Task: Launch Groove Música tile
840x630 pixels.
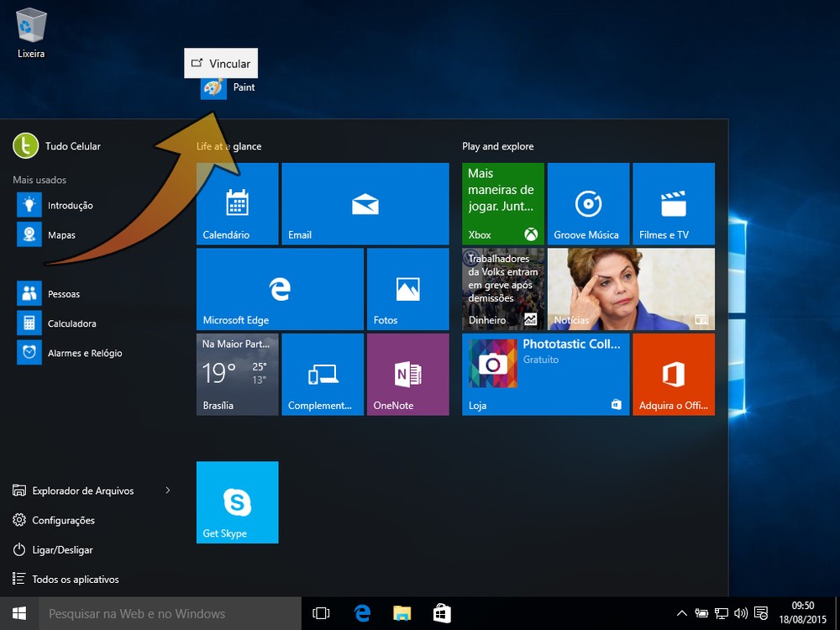Action: (588, 204)
